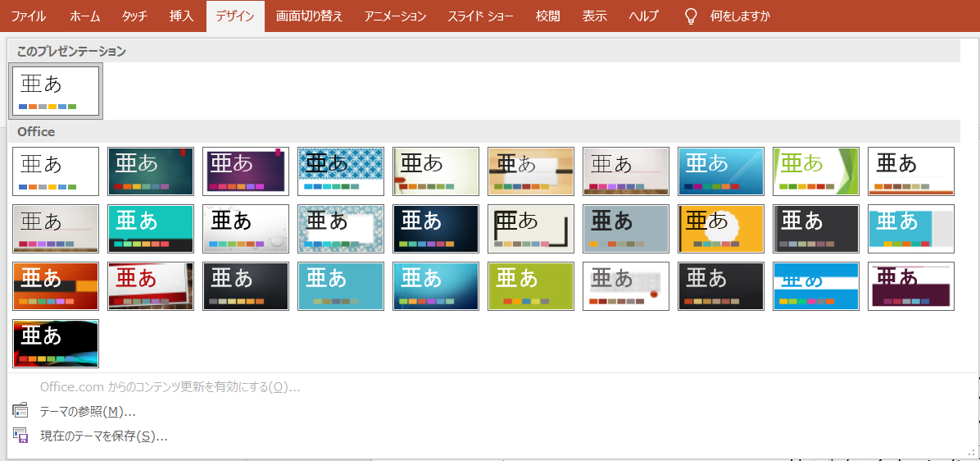The width and height of the screenshot is (980, 461).
Task: Open the ファイル tab
Action: tap(28, 16)
